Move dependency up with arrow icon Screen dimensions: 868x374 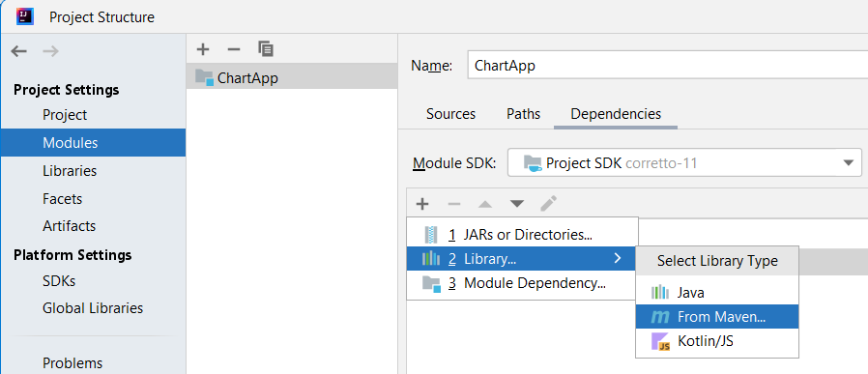(485, 204)
